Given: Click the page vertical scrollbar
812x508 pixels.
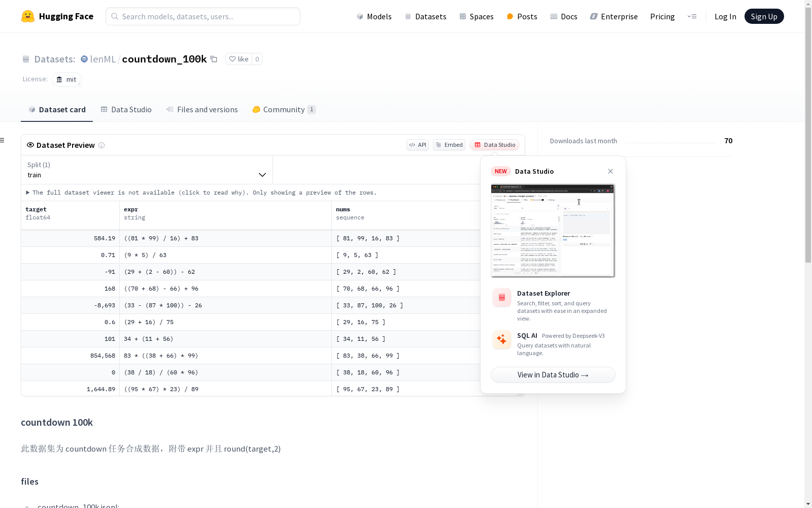Looking at the screenshot, I should point(808,135).
